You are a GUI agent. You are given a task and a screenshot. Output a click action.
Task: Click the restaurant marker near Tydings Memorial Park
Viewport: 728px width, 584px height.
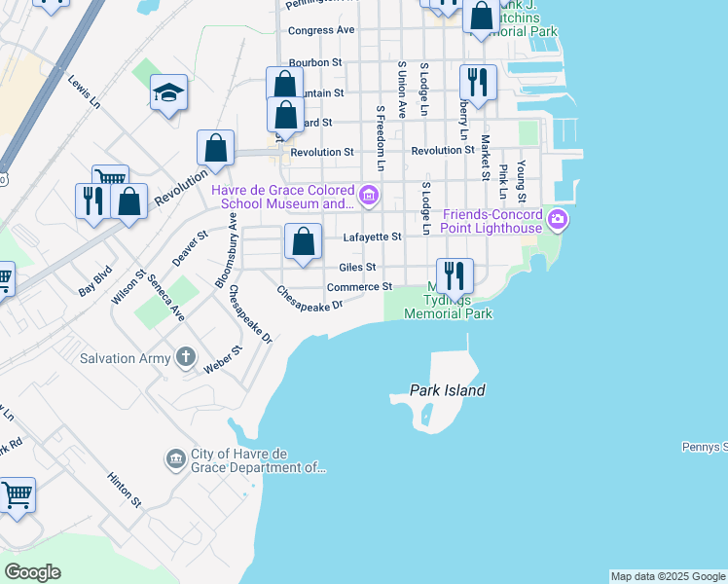455,275
